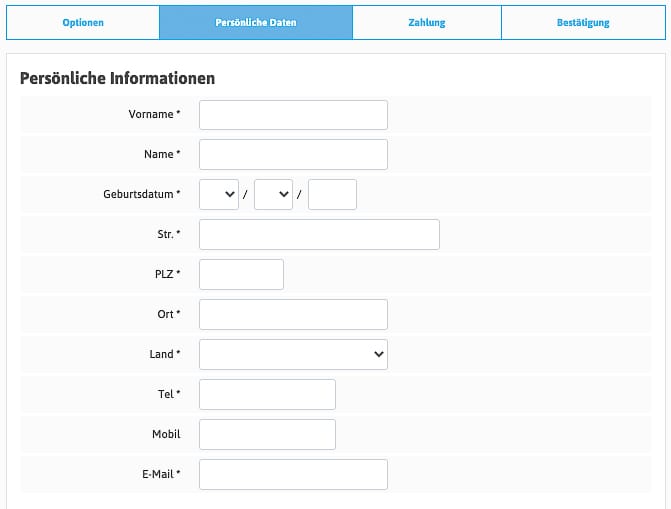The height and width of the screenshot is (509, 671).
Task: Focus the Name text field
Action: [293, 155]
